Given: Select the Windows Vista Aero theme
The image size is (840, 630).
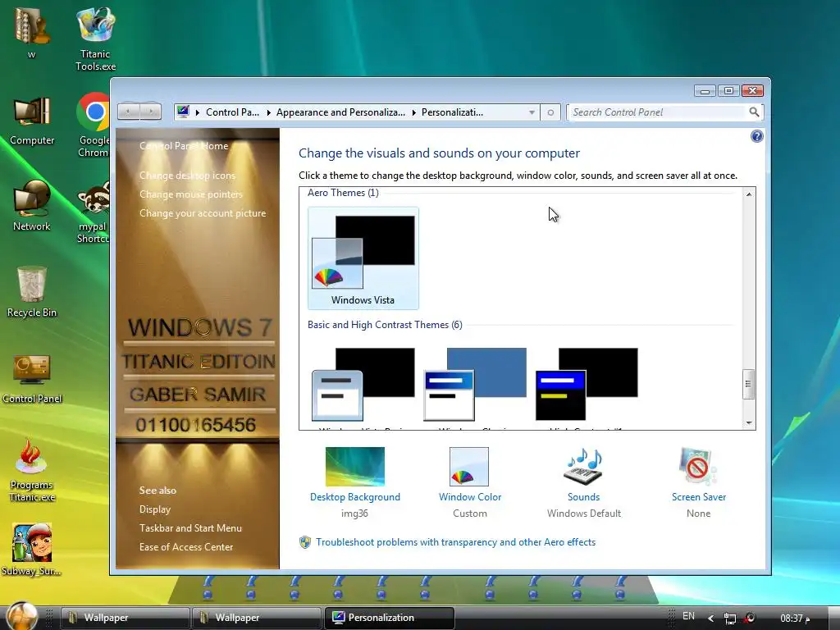Looking at the screenshot, I should pos(363,258).
